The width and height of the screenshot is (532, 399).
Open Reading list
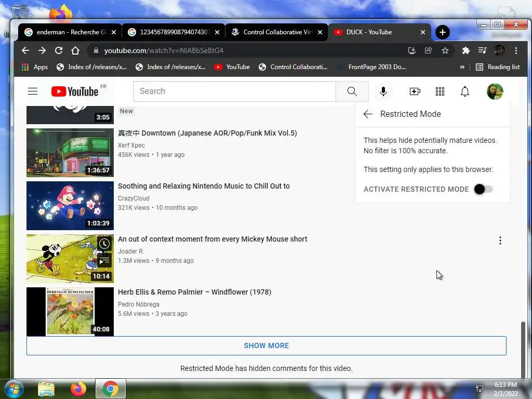pyautogui.click(x=498, y=67)
